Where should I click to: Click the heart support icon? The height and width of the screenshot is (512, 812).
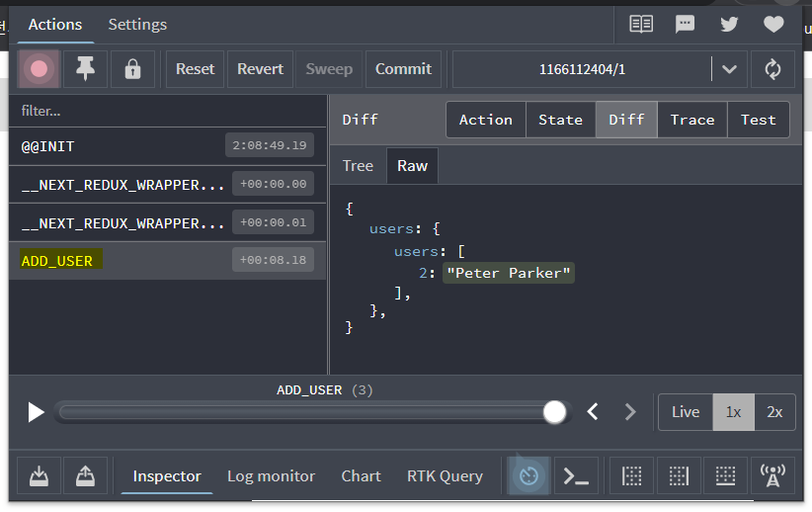click(773, 25)
